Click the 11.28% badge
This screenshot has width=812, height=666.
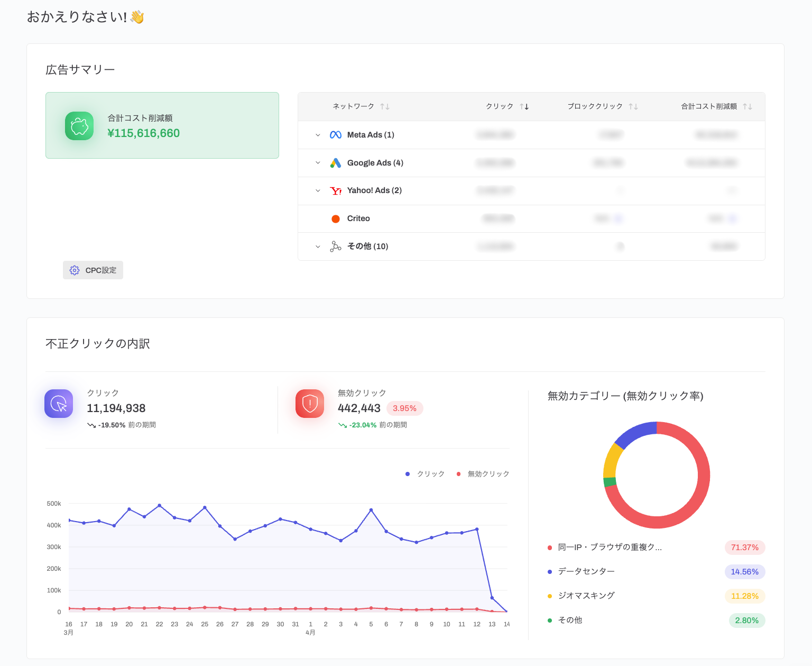(745, 596)
